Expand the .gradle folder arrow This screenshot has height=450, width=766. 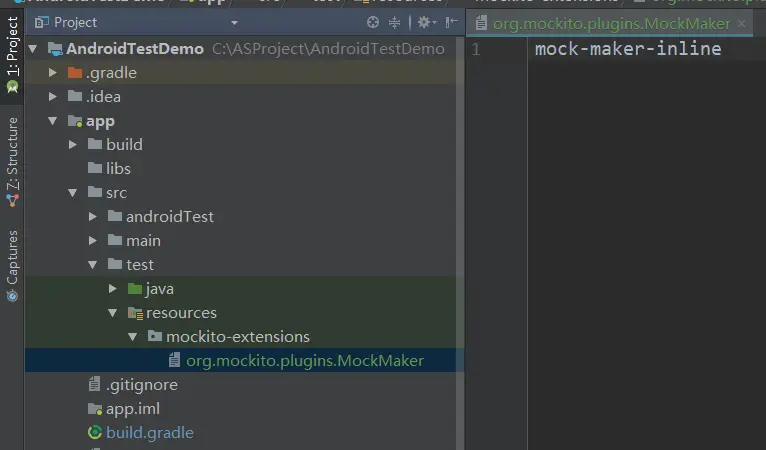tap(52, 73)
